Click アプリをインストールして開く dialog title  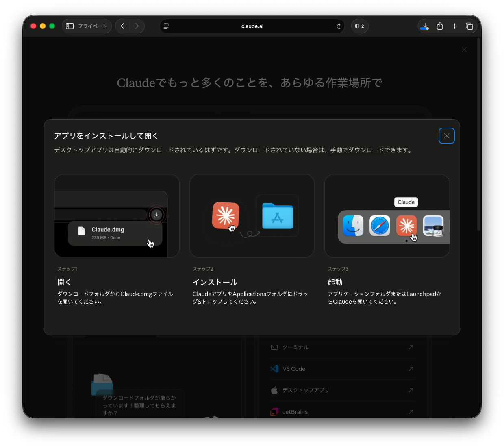click(x=106, y=136)
